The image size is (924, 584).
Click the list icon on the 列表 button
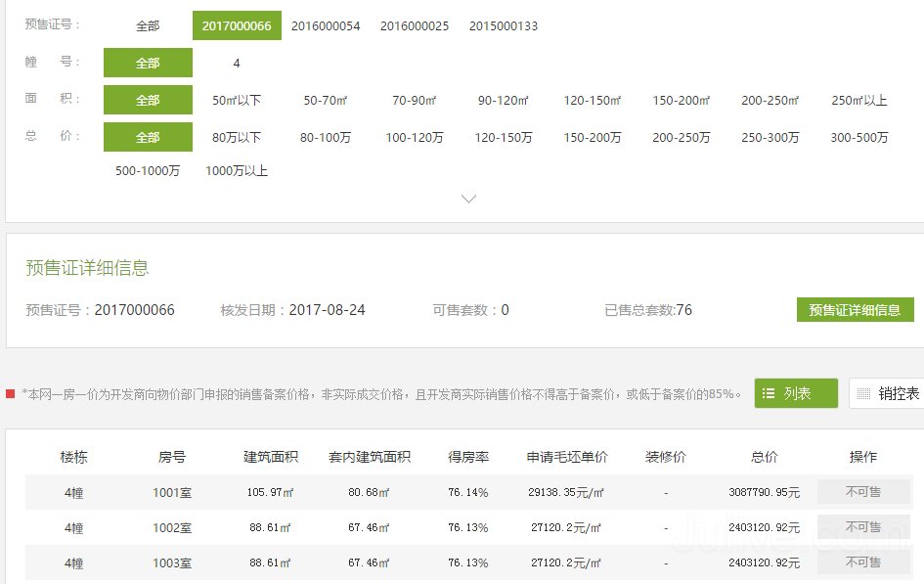click(x=769, y=393)
